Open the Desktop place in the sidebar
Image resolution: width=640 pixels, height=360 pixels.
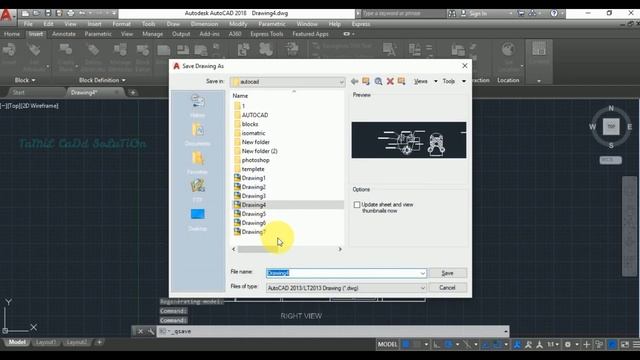coord(198,219)
